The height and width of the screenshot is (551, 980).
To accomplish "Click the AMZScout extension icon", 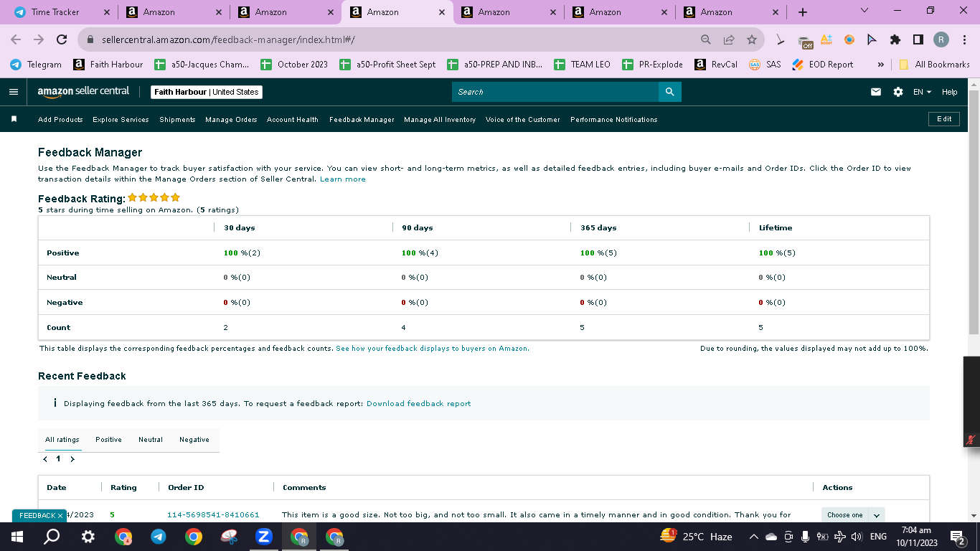I will (x=826, y=40).
